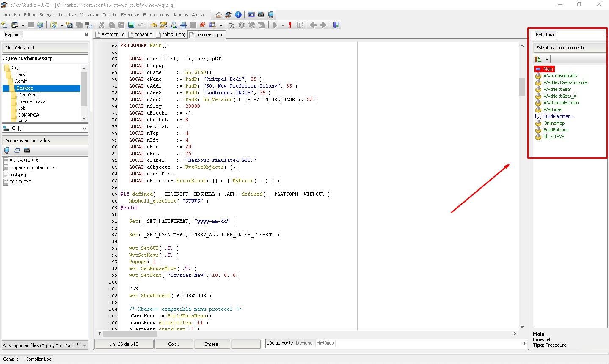The image size is (609, 364).
Task: Switch to the Designer view tab
Action: click(305, 343)
